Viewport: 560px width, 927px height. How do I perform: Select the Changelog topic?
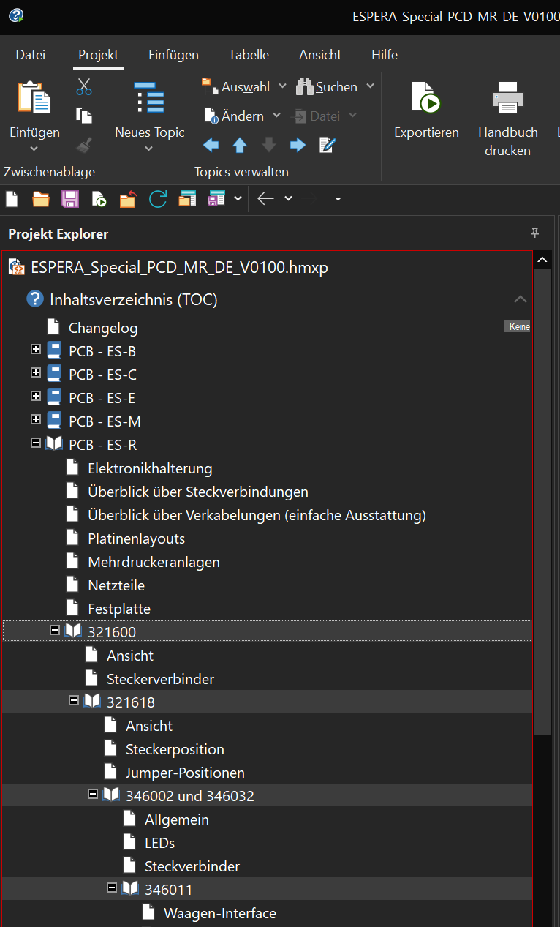pos(103,328)
